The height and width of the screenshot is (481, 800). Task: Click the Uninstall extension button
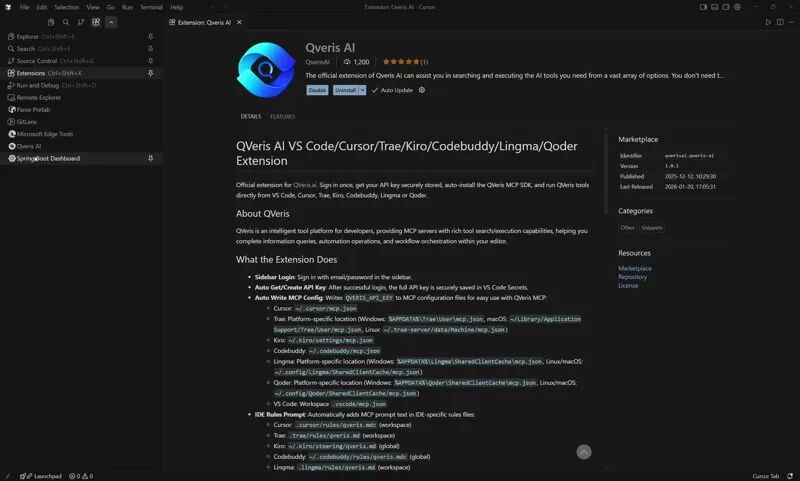(345, 90)
